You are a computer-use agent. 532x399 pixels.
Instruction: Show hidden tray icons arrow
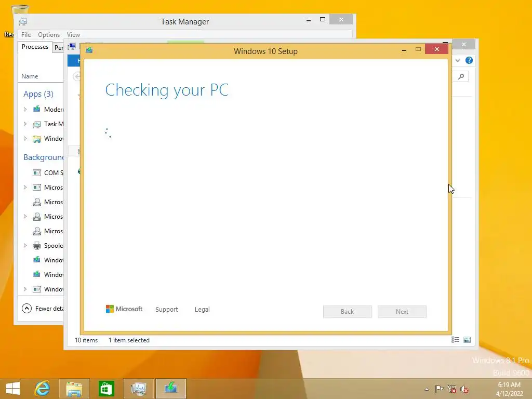click(427, 389)
